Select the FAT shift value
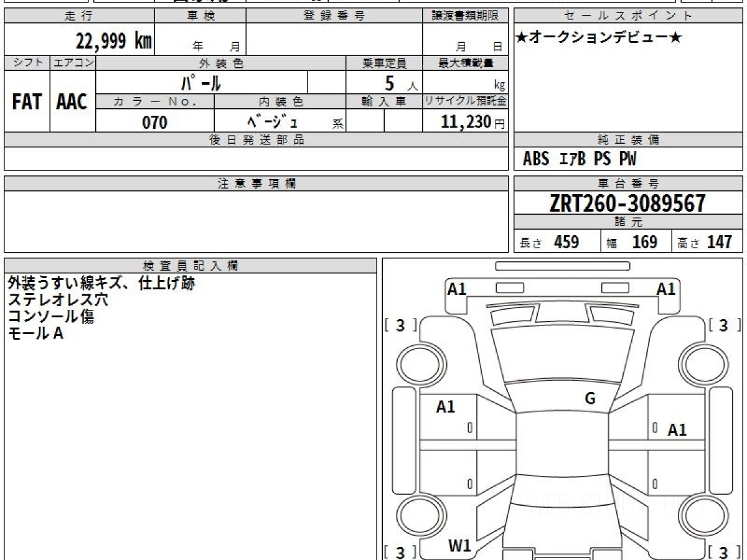The image size is (747, 560). pos(27,102)
